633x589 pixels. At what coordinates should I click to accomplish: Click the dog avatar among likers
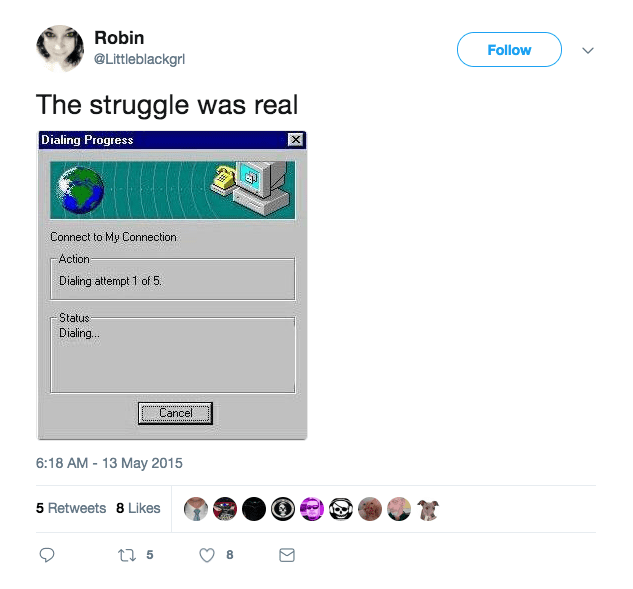pyautogui.click(x=428, y=509)
